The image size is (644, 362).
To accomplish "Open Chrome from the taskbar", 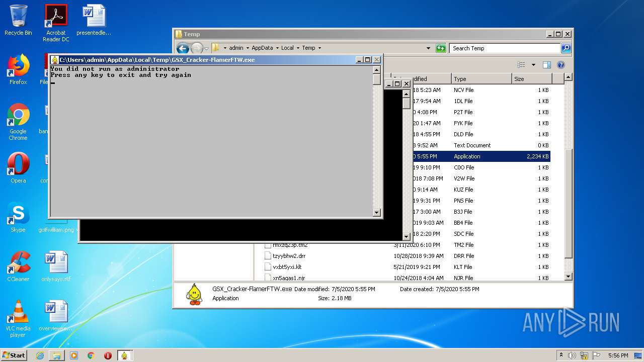I will point(91,355).
